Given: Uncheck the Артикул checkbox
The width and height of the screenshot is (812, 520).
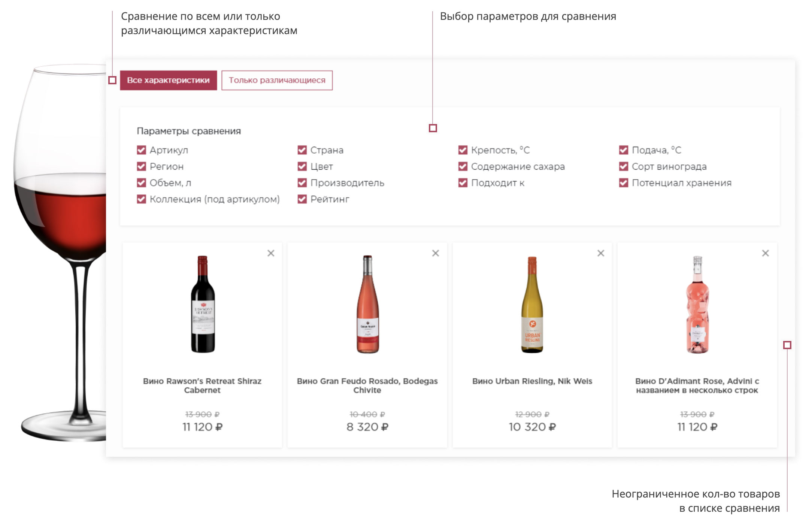Looking at the screenshot, I should tap(141, 150).
